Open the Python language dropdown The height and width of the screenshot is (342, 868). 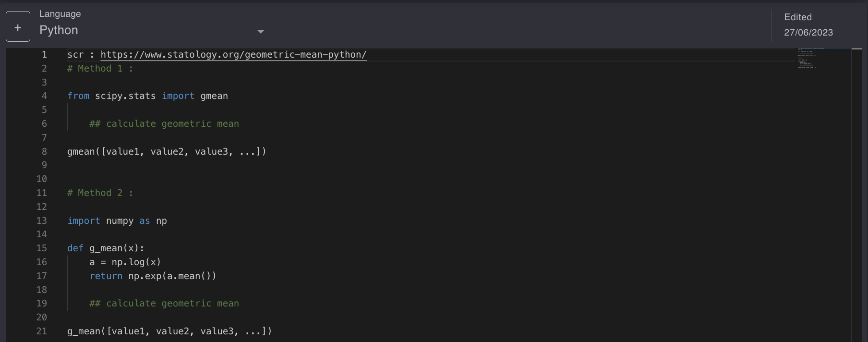[x=154, y=30]
